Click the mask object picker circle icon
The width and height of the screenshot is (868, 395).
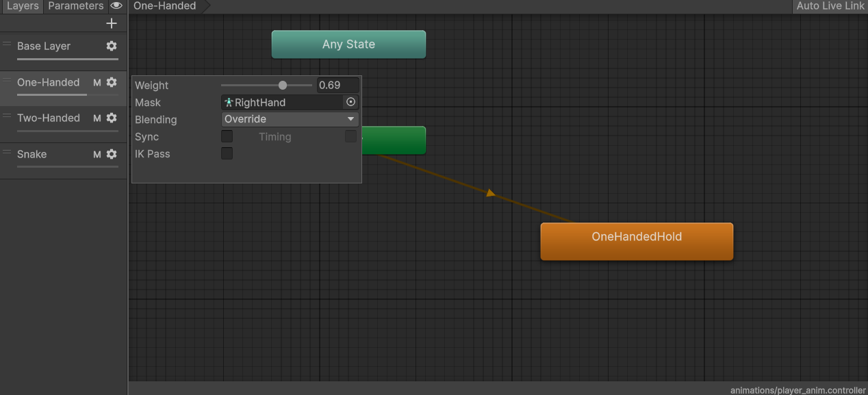[350, 102]
